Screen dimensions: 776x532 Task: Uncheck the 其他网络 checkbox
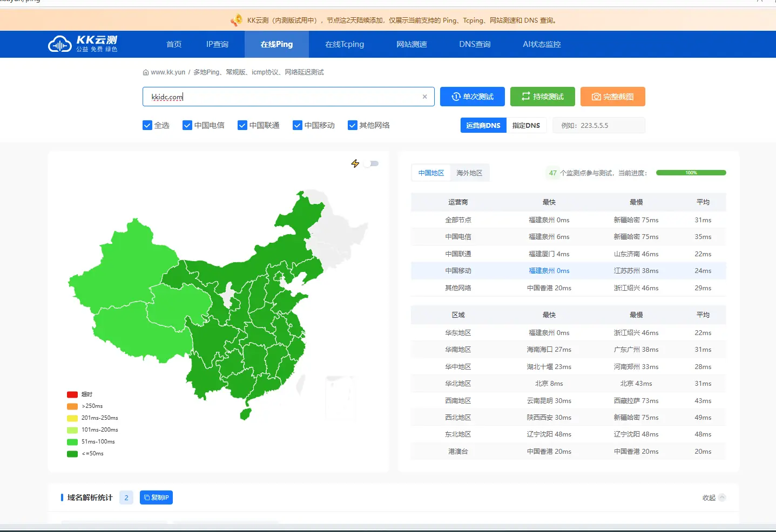pyautogui.click(x=353, y=125)
